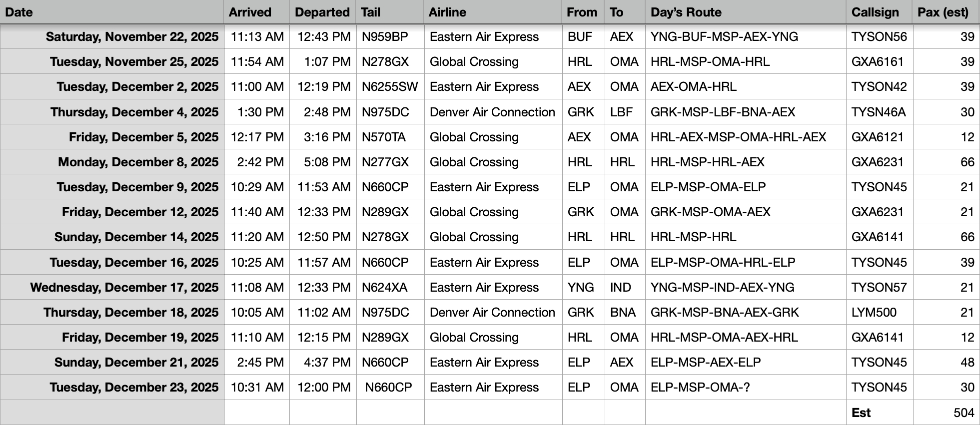Click the LYM500 callsign cell
The height and width of the screenshot is (425, 980).
click(x=874, y=313)
